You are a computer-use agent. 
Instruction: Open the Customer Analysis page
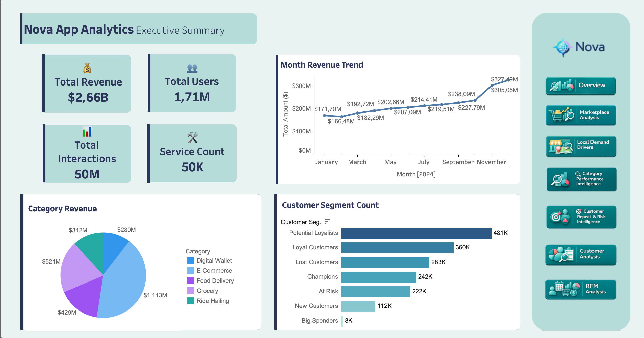click(x=581, y=255)
